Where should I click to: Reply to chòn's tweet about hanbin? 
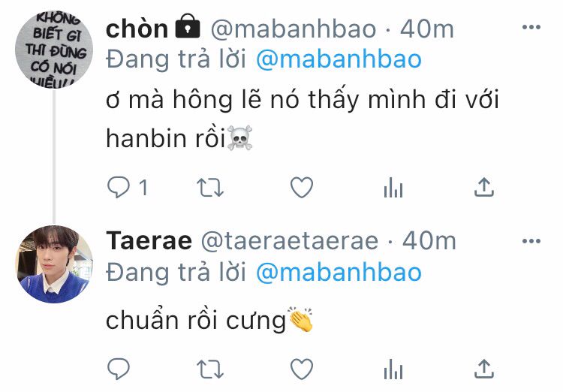[x=119, y=188]
